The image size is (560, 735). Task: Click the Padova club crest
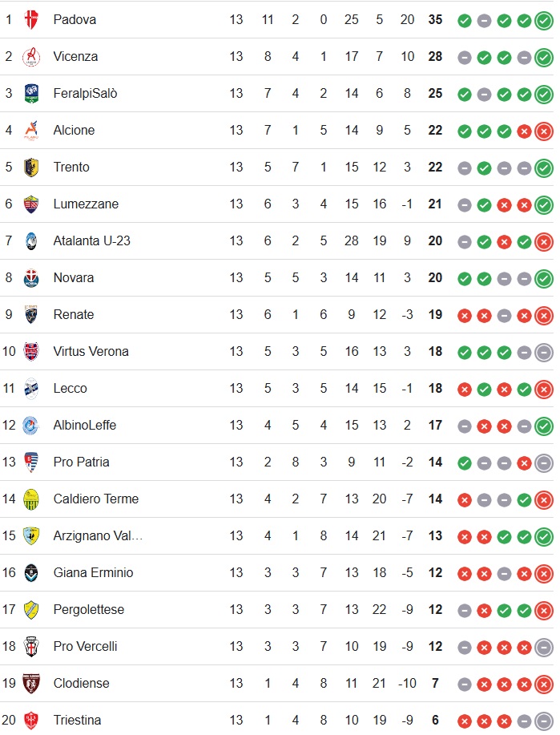(31, 19)
